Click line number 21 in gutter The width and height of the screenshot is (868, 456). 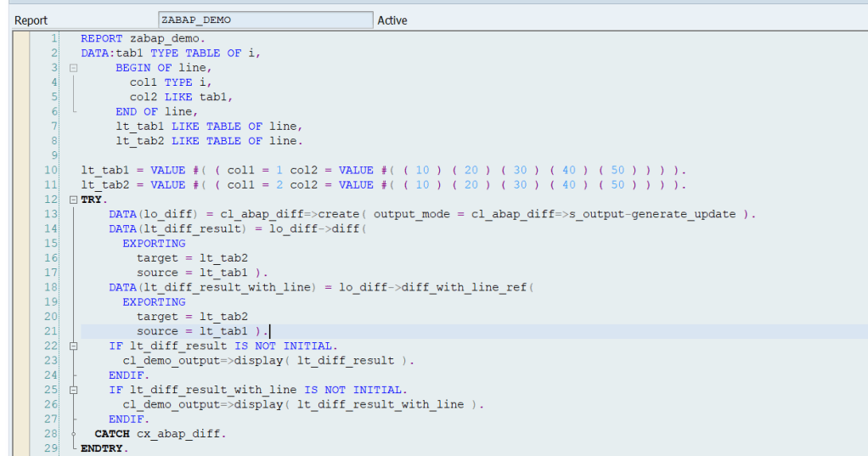[x=51, y=331]
